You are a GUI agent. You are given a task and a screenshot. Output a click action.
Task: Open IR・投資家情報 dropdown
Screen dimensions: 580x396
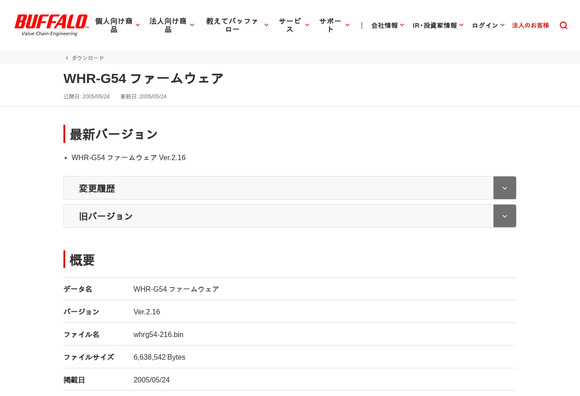[438, 25]
